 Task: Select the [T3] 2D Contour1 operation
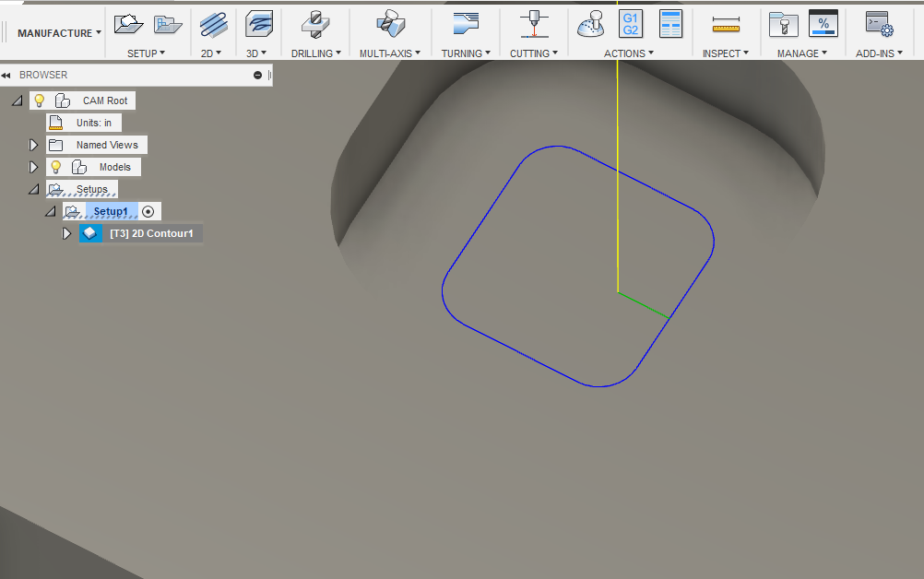(x=151, y=233)
